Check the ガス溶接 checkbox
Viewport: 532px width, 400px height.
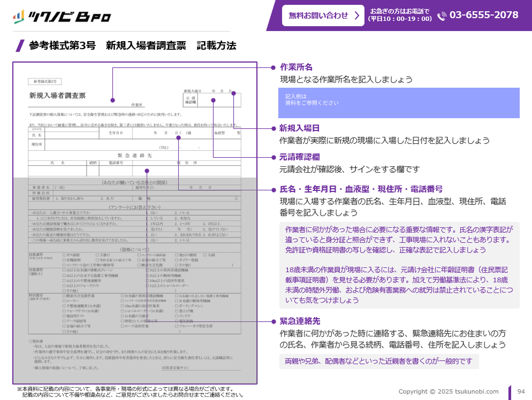coord(64,255)
